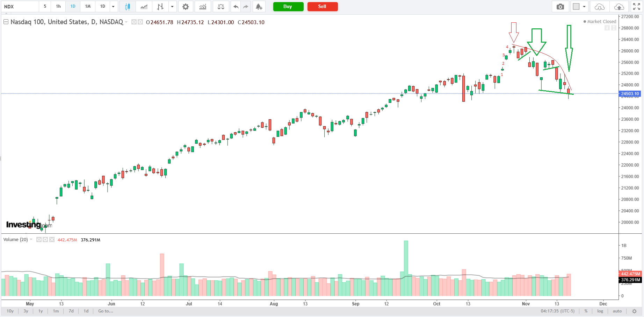This screenshot has width=644, height=317.
Task: Collapse the Nasdaq 100 legend
Action: pos(6,22)
